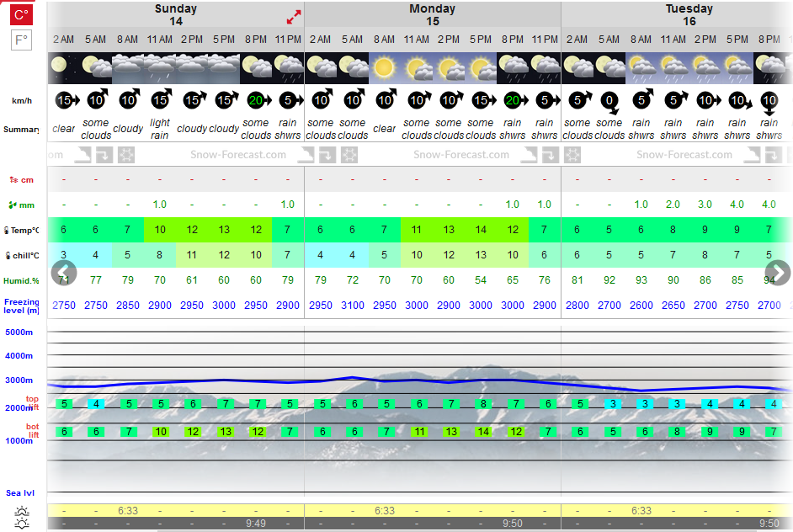793x532 pixels.
Task: Click Monday 8 PM rain showers icon
Action: pos(513,68)
